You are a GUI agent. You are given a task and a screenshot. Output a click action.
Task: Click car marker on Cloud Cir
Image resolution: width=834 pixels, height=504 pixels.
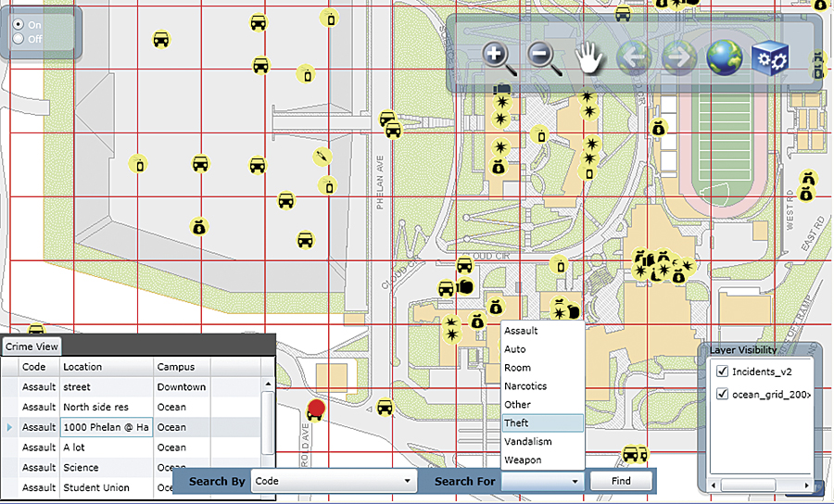(464, 264)
